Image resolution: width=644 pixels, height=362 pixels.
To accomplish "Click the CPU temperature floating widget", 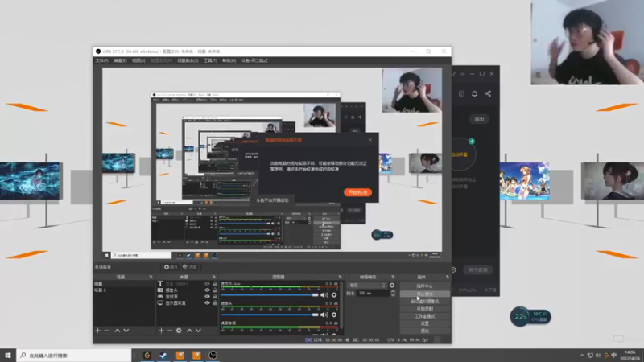I will point(530,316).
